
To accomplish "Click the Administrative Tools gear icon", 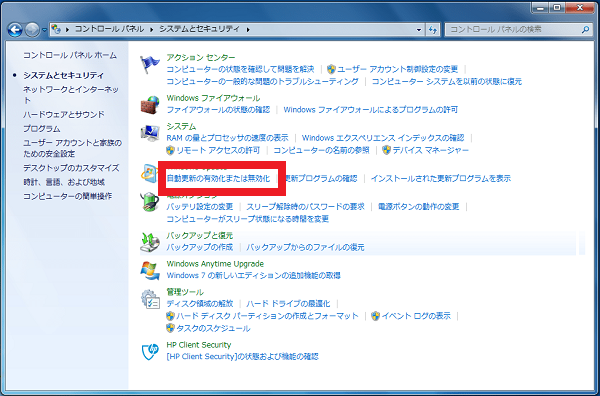I will pyautogui.click(x=150, y=299).
